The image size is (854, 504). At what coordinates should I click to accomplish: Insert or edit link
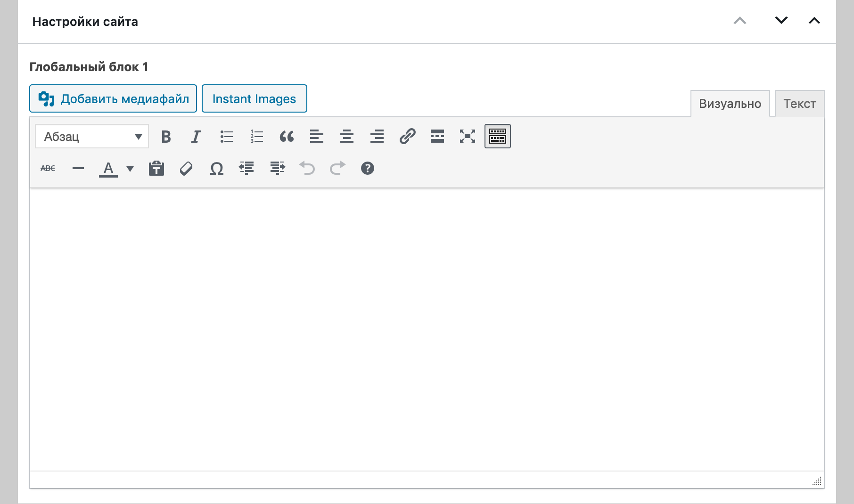[407, 137]
